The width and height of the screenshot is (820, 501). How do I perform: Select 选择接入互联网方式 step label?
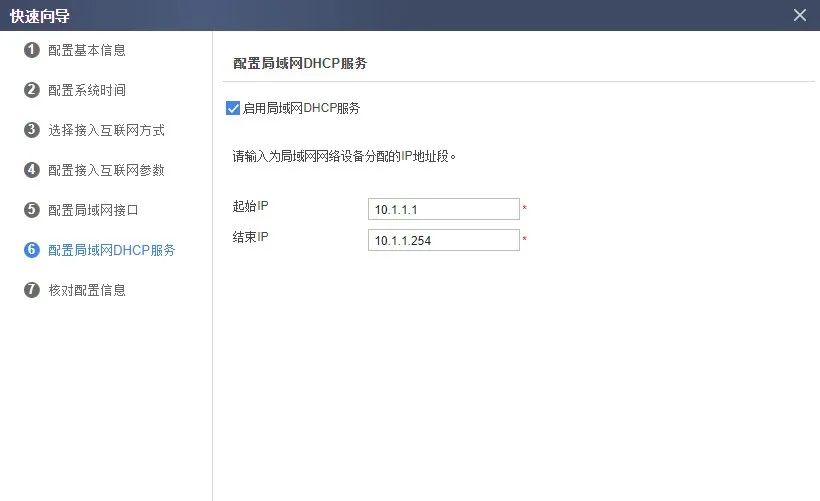[x=107, y=130]
